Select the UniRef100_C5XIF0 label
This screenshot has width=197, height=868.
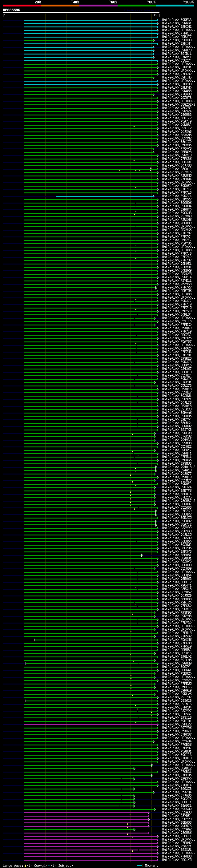pyautogui.click(x=177, y=321)
